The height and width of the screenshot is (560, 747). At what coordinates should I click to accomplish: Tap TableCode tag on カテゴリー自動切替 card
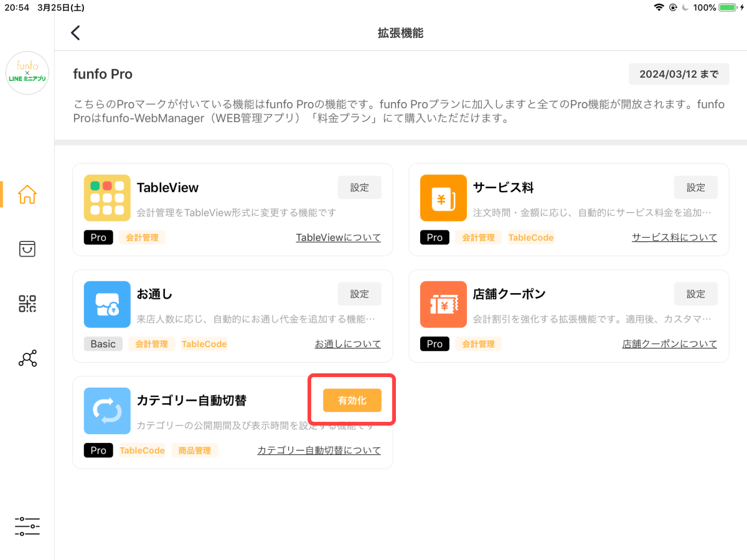click(x=142, y=450)
